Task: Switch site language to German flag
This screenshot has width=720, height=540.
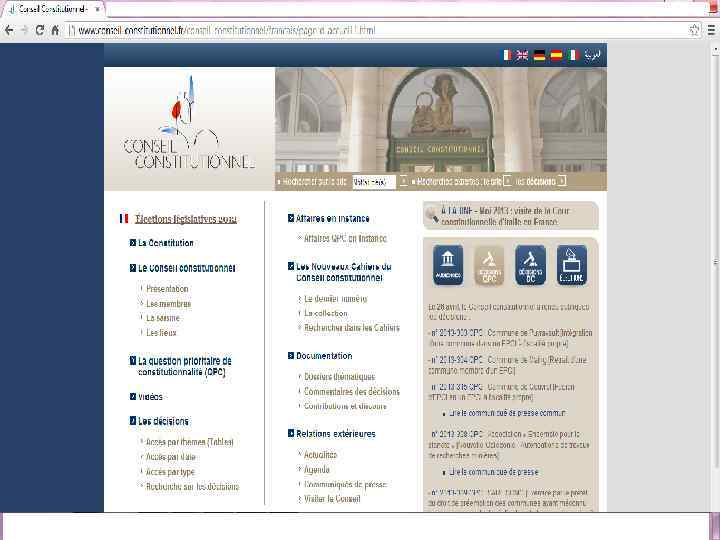Action: coord(539,55)
